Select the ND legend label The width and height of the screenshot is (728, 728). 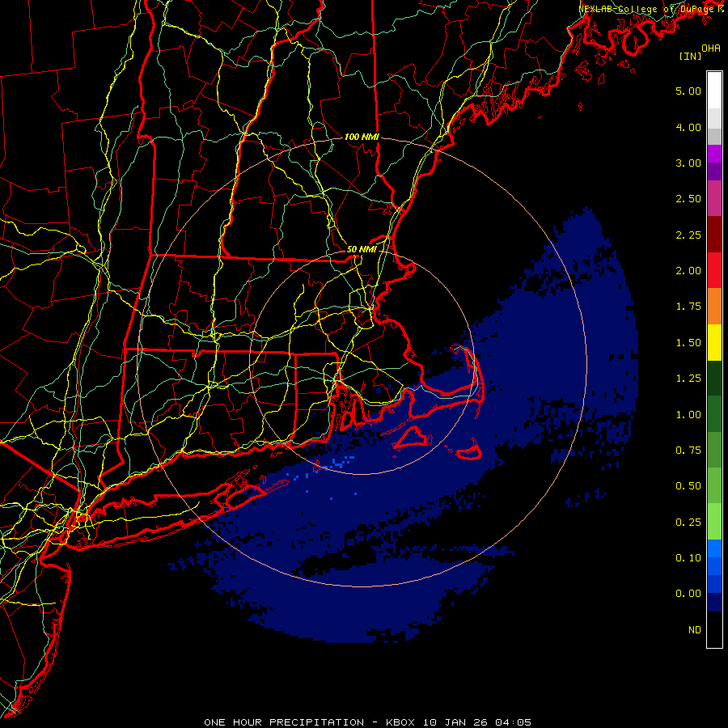tap(695, 630)
